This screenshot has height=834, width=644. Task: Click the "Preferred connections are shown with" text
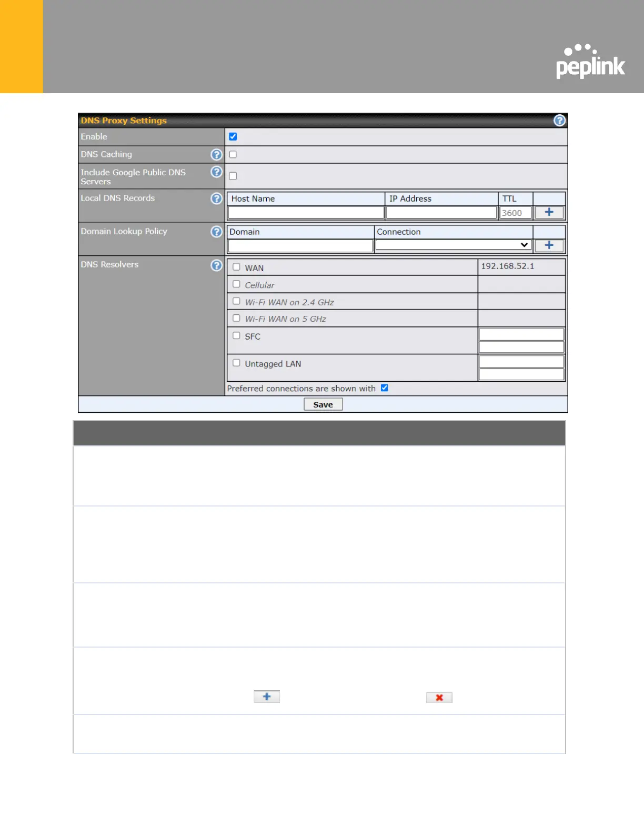[301, 389]
